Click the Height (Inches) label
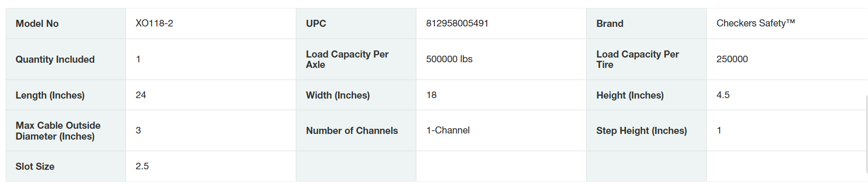Screen dimensions: 868x191 click(x=630, y=95)
